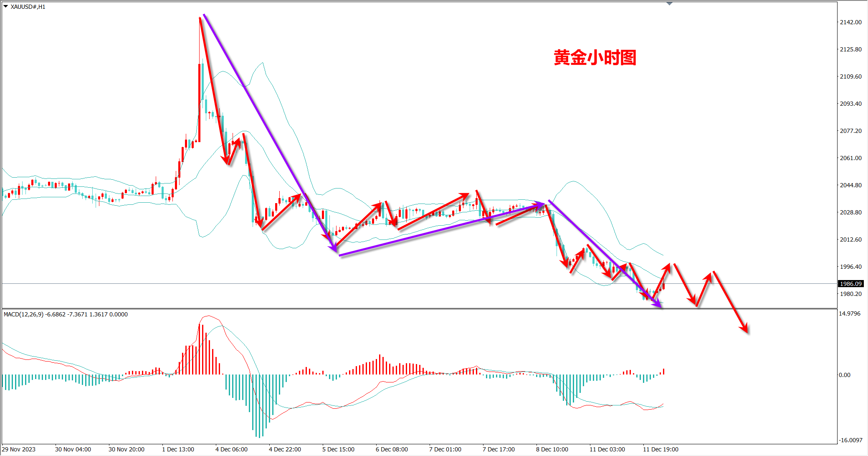This screenshot has height=456, width=868.
Task: Click the current price tag 1986.09
Action: (850, 284)
